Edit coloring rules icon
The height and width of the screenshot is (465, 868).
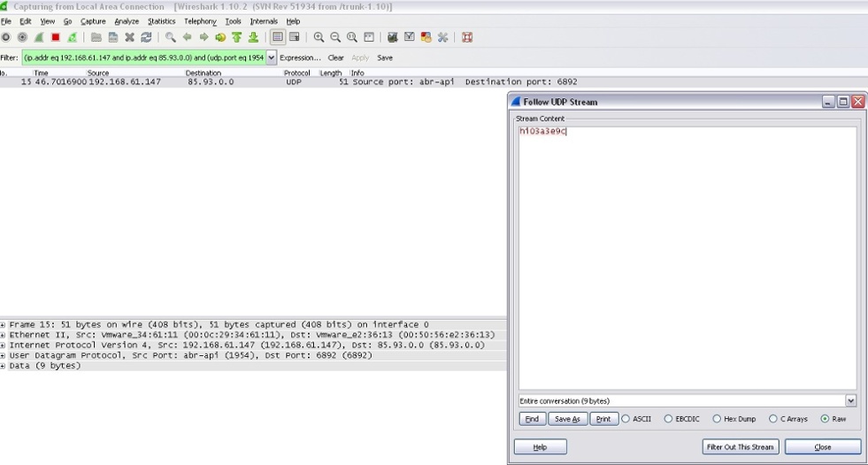click(426, 37)
